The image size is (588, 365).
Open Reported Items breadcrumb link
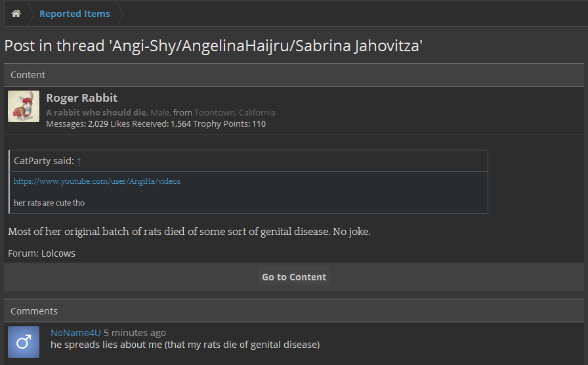(75, 14)
